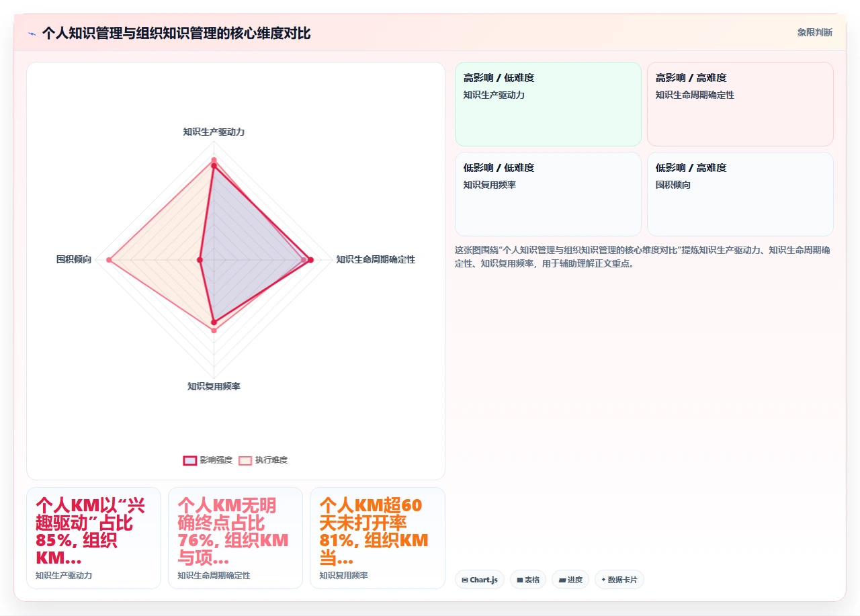Click the 知识生产驱动力 radar axis label

(x=214, y=132)
